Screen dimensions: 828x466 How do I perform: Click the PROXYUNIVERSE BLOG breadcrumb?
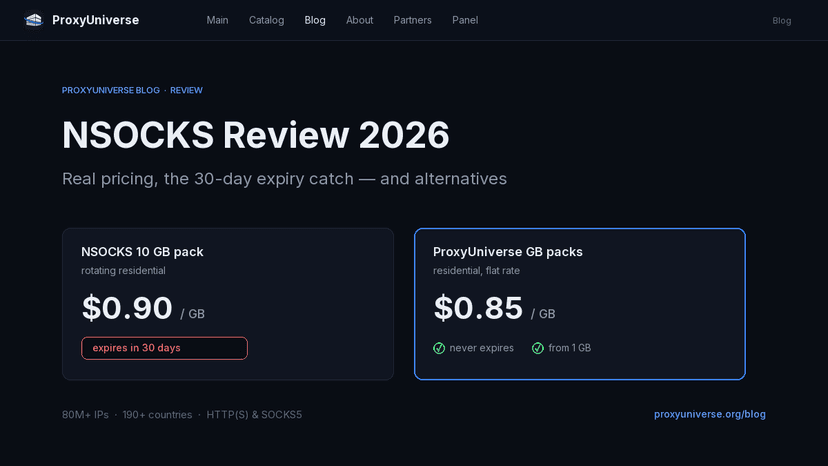click(x=110, y=90)
